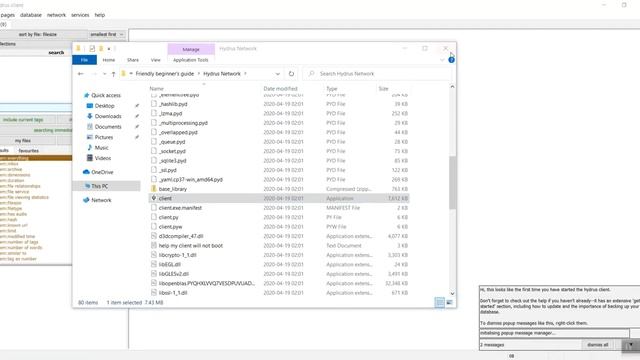This screenshot has width=640, height=360.
Task: Switch Explorer to large thumbnails view icon
Action: tap(449, 302)
